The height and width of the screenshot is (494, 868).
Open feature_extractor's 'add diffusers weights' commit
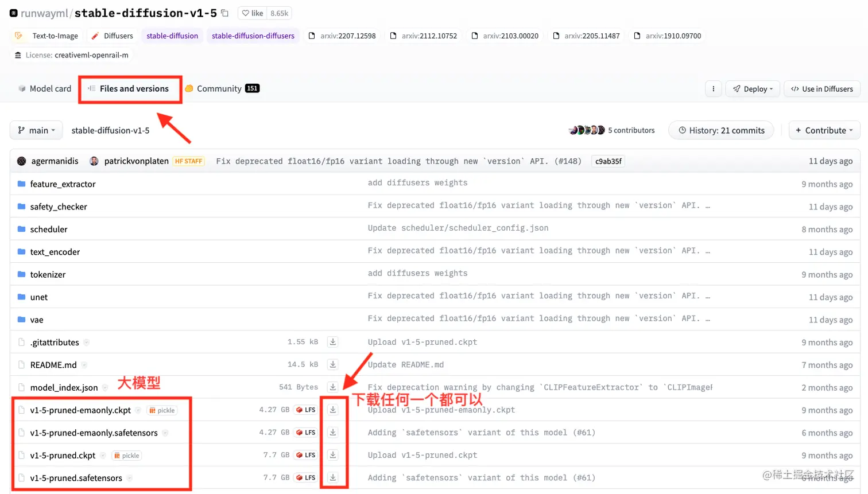(418, 183)
